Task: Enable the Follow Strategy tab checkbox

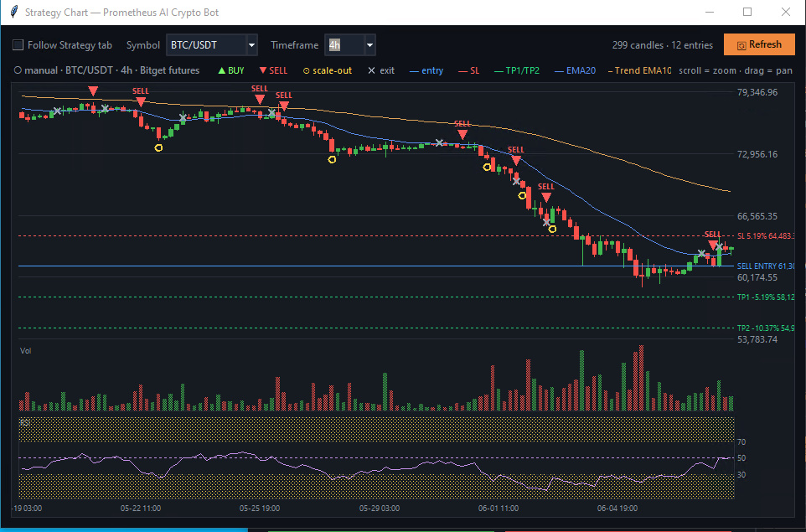Action: pyautogui.click(x=18, y=45)
